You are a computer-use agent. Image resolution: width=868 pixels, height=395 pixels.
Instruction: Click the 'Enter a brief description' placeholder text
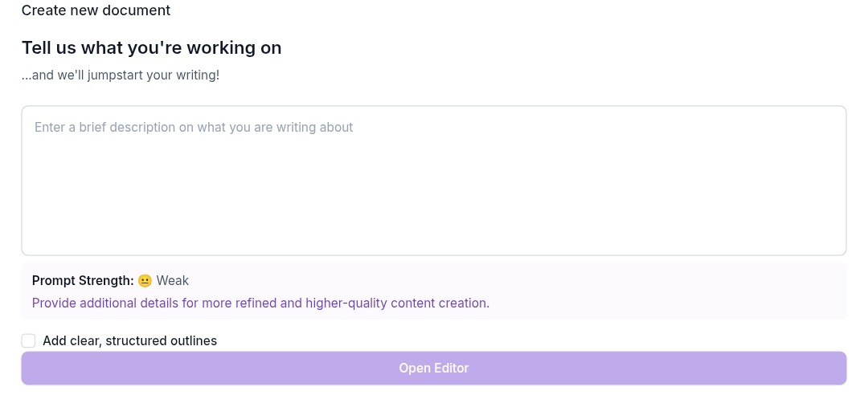194,127
